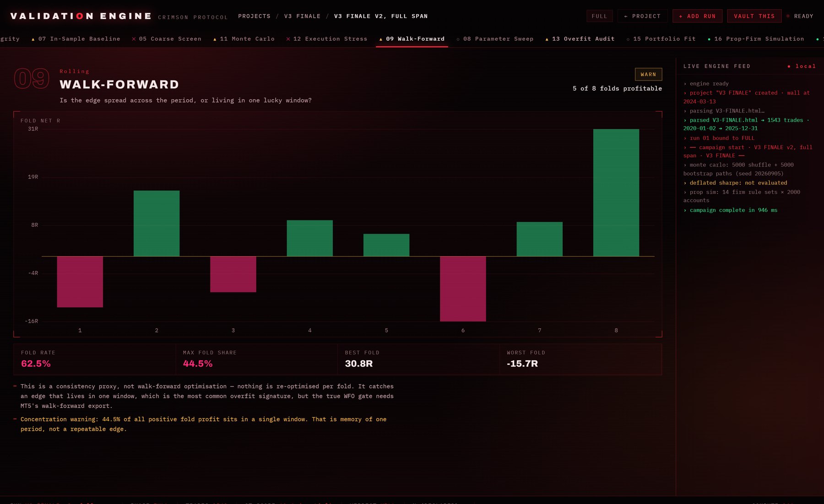Open the 07 In-Sample Baseline tab
The image size is (824, 504).
tap(76, 39)
